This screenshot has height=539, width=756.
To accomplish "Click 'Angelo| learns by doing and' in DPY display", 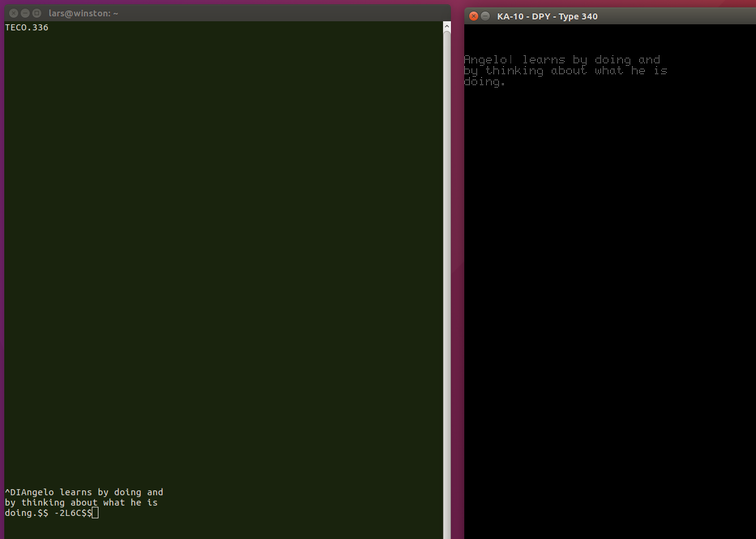I will [x=562, y=60].
